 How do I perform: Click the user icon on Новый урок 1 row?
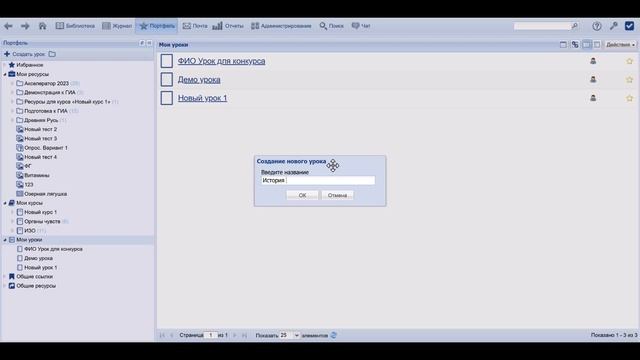tap(593, 98)
